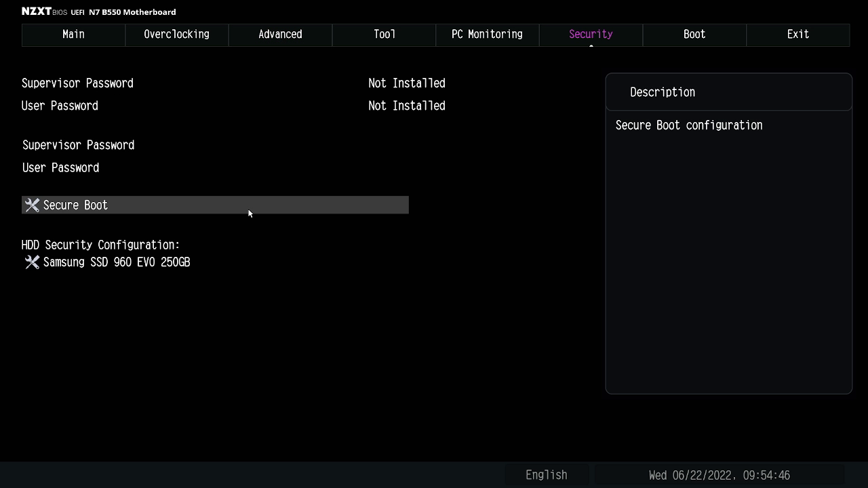Switch to the Boot tab
868x488 pixels.
point(694,35)
